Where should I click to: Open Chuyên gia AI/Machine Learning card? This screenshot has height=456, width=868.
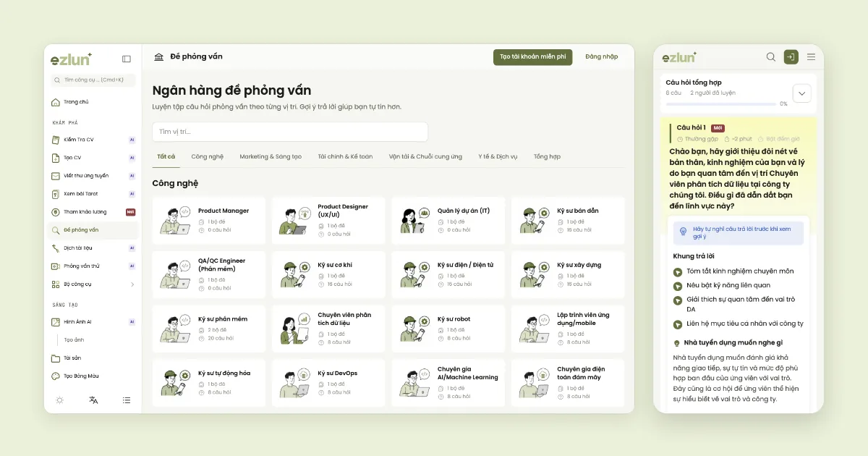448,382
